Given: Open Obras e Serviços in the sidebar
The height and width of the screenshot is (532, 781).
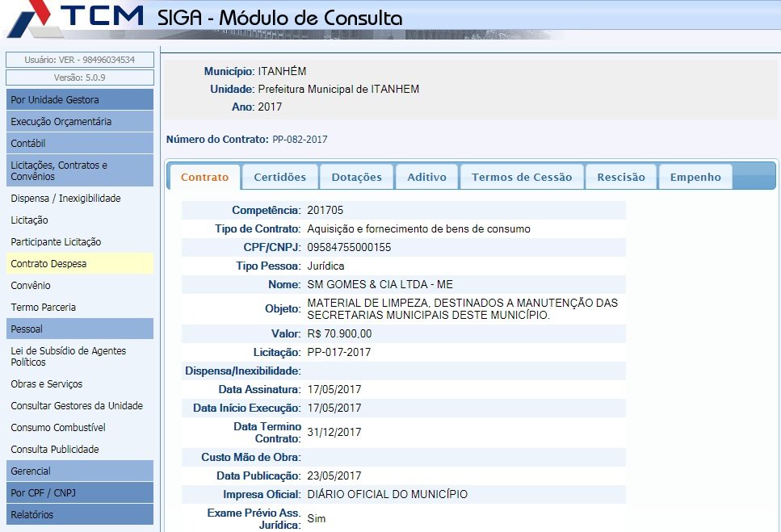Looking at the screenshot, I should (46, 384).
